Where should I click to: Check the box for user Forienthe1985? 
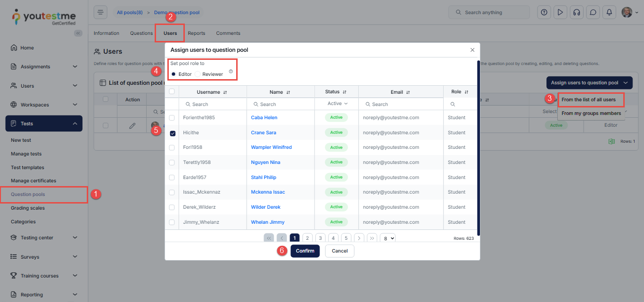tap(172, 118)
